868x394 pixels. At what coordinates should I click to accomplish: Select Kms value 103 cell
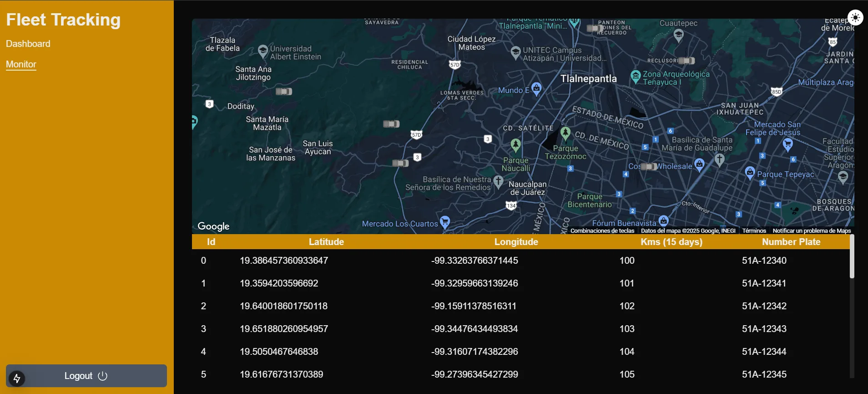click(x=627, y=329)
